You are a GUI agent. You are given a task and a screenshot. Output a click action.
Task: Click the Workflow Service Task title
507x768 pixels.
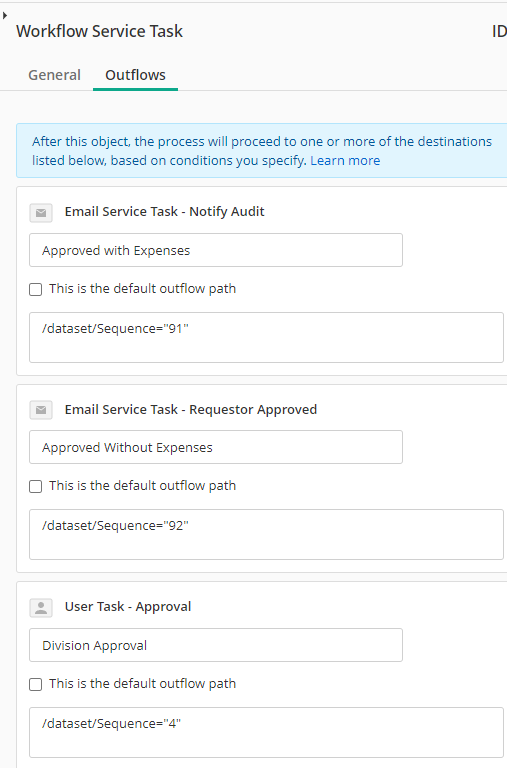(x=99, y=31)
